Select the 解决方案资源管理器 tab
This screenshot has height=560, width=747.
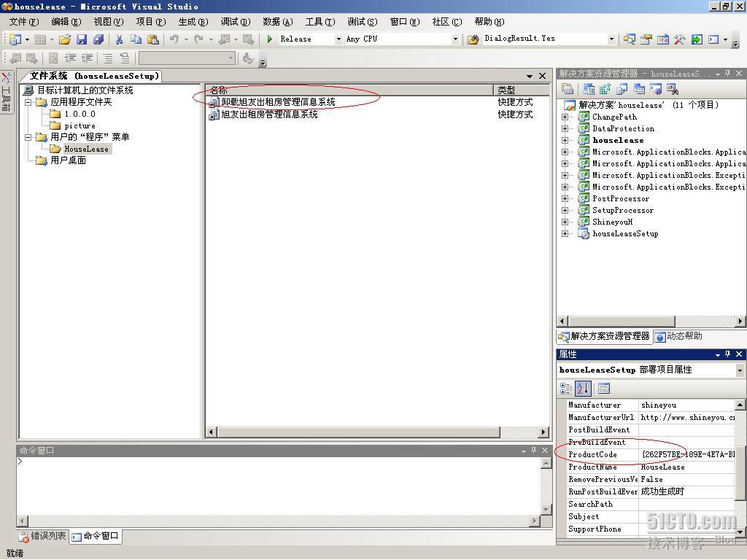(604, 336)
